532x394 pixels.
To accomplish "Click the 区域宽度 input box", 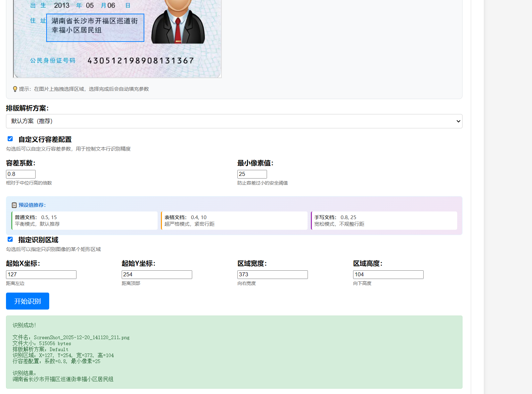I will [x=273, y=275].
